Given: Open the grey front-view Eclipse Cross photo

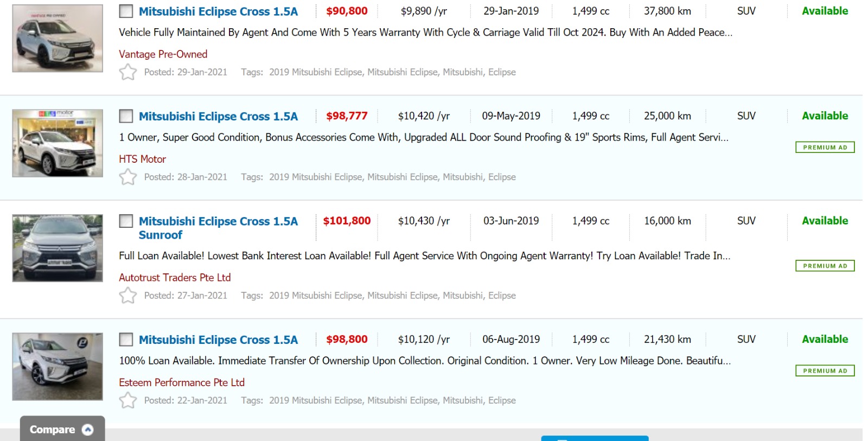Looking at the screenshot, I should pyautogui.click(x=58, y=248).
